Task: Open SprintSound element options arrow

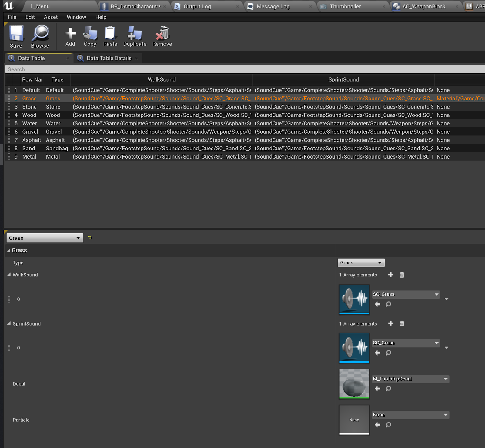Action: 447,348
